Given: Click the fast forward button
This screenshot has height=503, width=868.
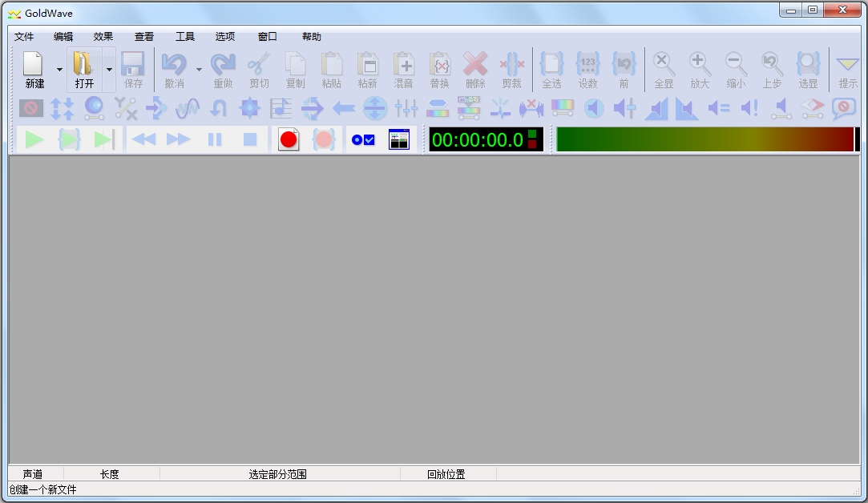Looking at the screenshot, I should [x=178, y=139].
